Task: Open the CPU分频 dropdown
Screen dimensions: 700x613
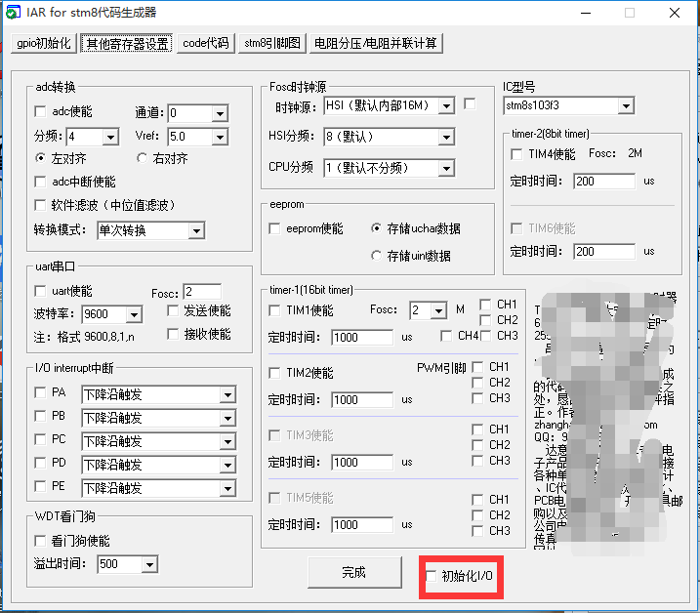Action: tap(446, 168)
